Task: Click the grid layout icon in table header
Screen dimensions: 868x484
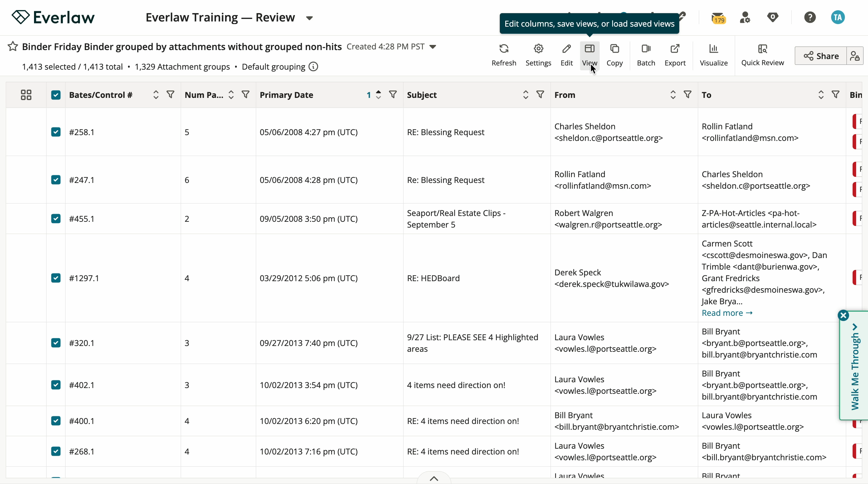Action: pyautogui.click(x=26, y=95)
